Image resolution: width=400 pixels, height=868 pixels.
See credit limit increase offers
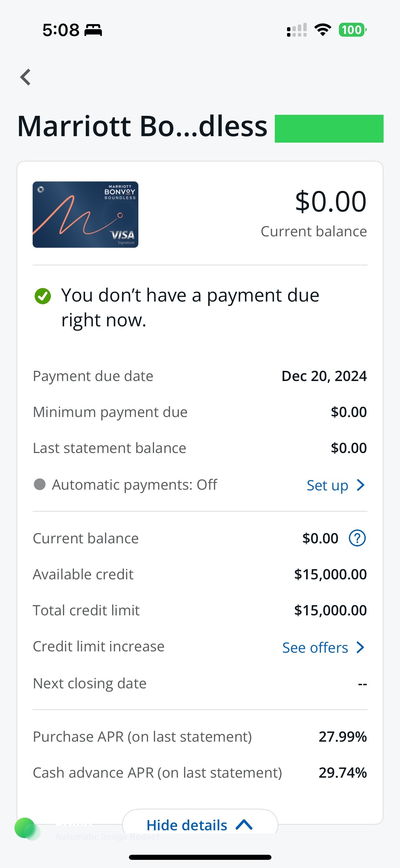click(315, 648)
